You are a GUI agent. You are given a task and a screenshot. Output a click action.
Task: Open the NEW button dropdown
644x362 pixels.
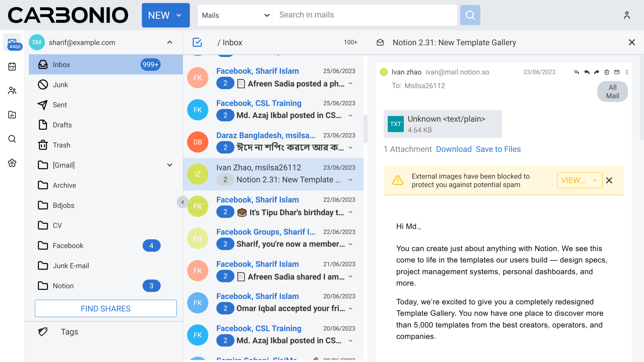pos(166,15)
